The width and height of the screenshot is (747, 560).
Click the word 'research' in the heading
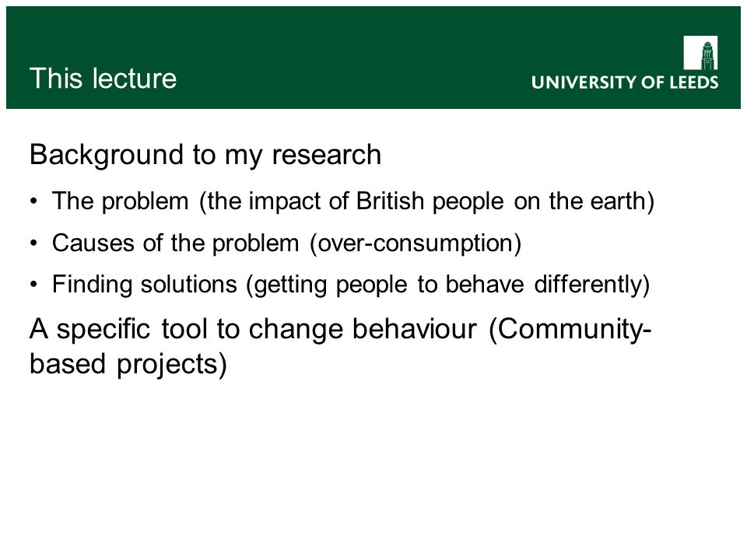tap(326, 156)
